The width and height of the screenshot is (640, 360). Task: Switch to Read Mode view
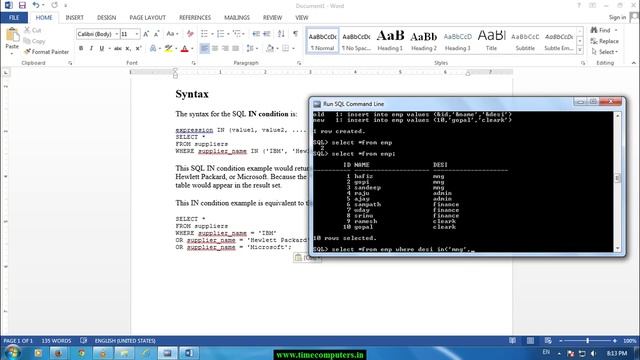(x=512, y=340)
